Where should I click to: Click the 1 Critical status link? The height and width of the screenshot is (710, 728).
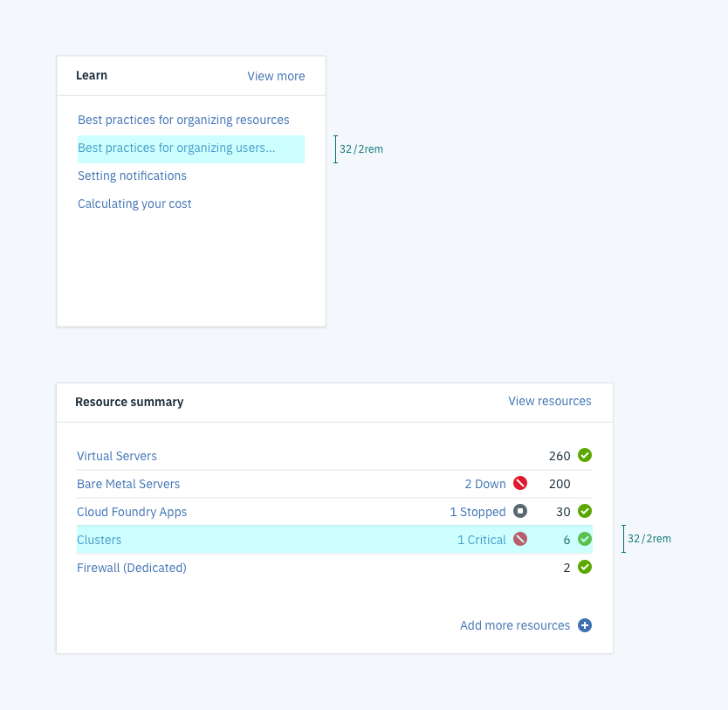[x=481, y=540]
